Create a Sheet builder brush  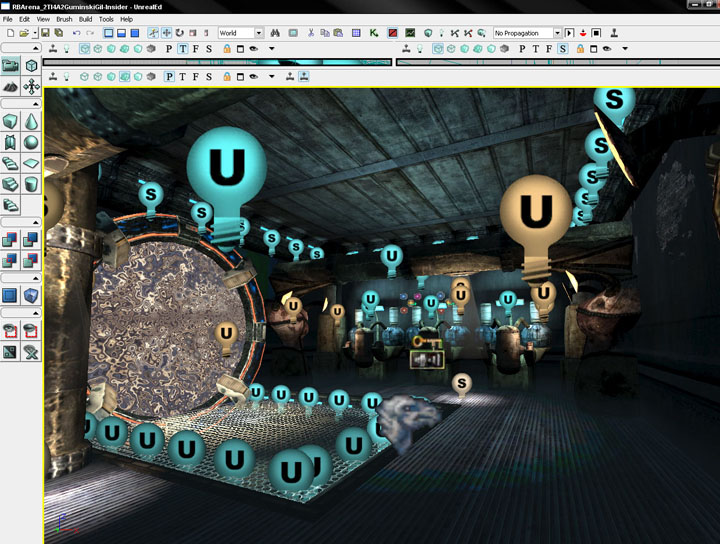coord(31,163)
